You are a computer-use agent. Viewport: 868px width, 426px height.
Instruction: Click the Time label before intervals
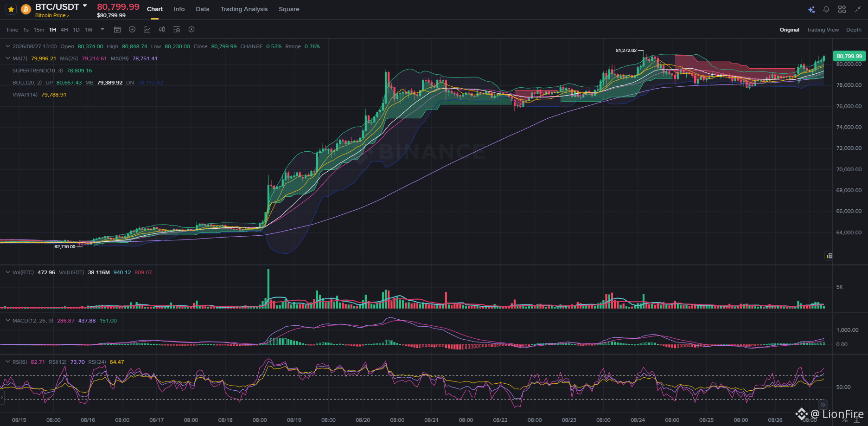(12, 30)
